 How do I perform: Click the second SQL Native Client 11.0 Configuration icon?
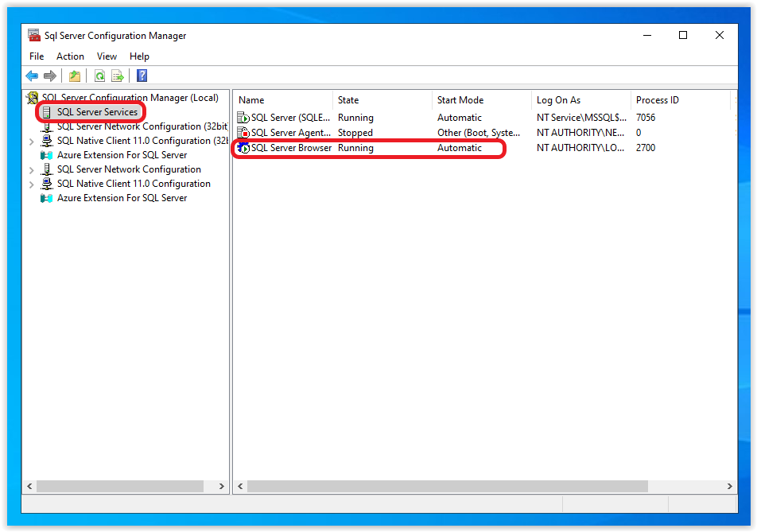46,184
